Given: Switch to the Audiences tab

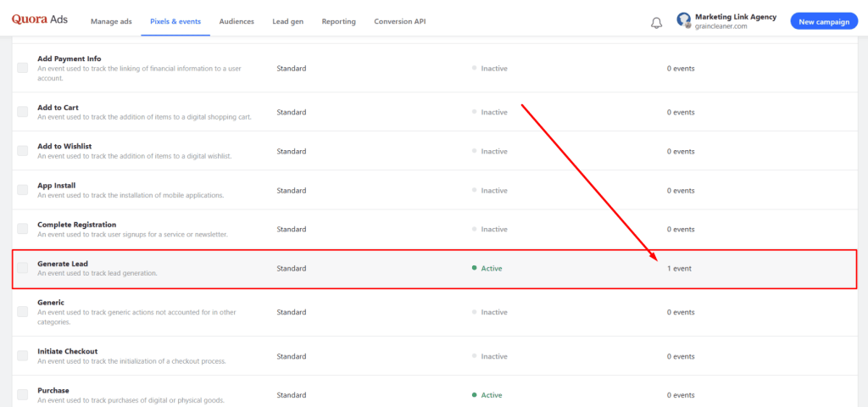Looking at the screenshot, I should (x=236, y=21).
